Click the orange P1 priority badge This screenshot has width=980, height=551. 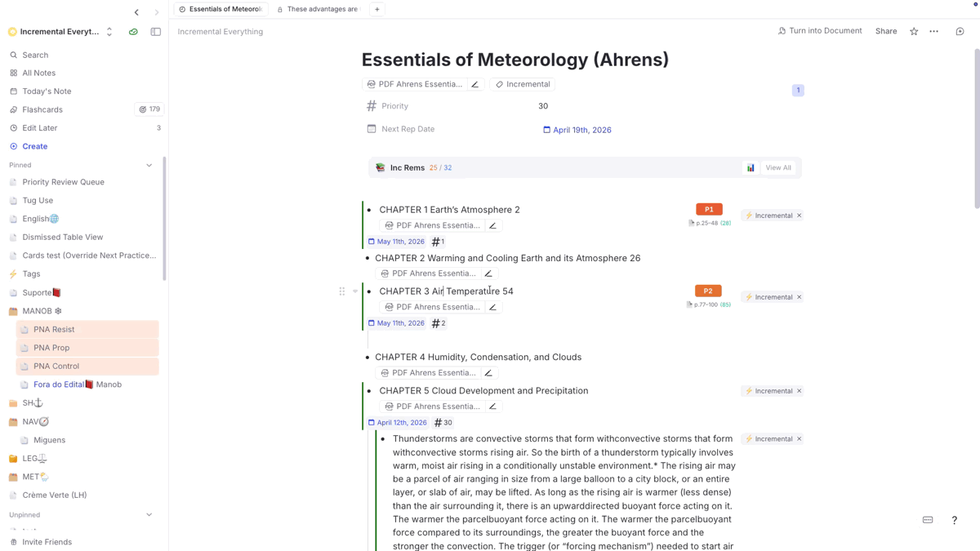pos(709,210)
